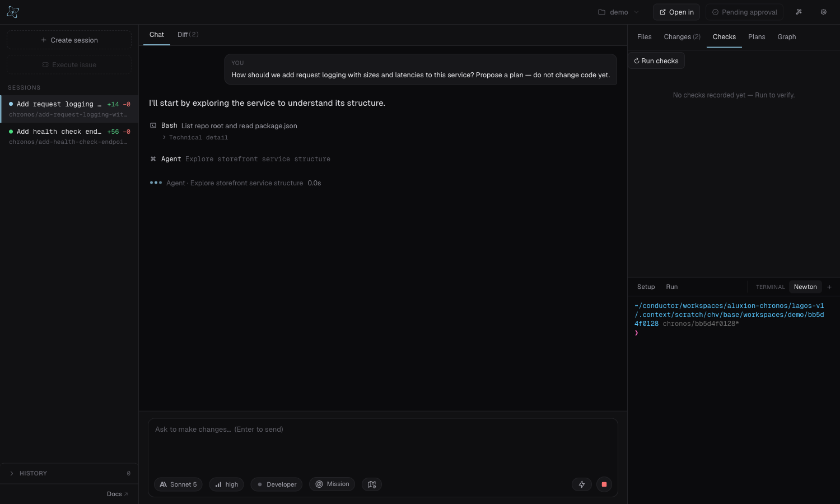Viewport: 840px width, 504px height.
Task: Open the Diff (2) tab
Action: tap(188, 35)
